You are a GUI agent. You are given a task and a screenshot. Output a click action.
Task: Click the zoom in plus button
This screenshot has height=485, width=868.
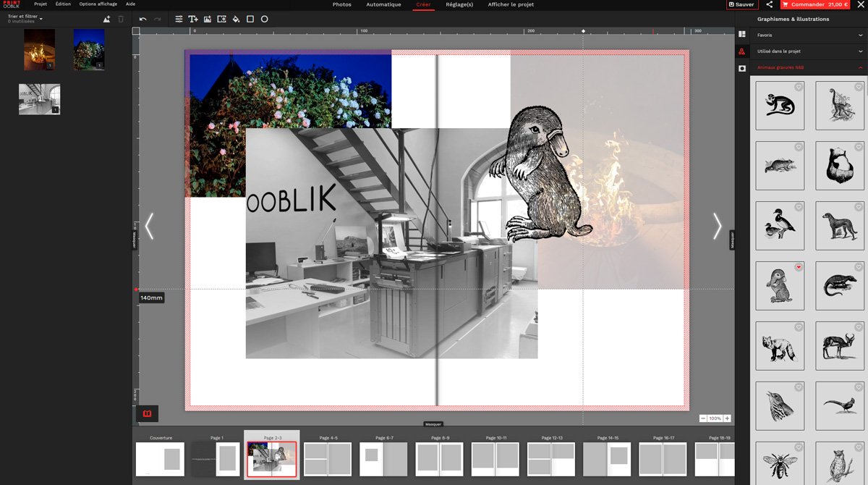[727, 418]
